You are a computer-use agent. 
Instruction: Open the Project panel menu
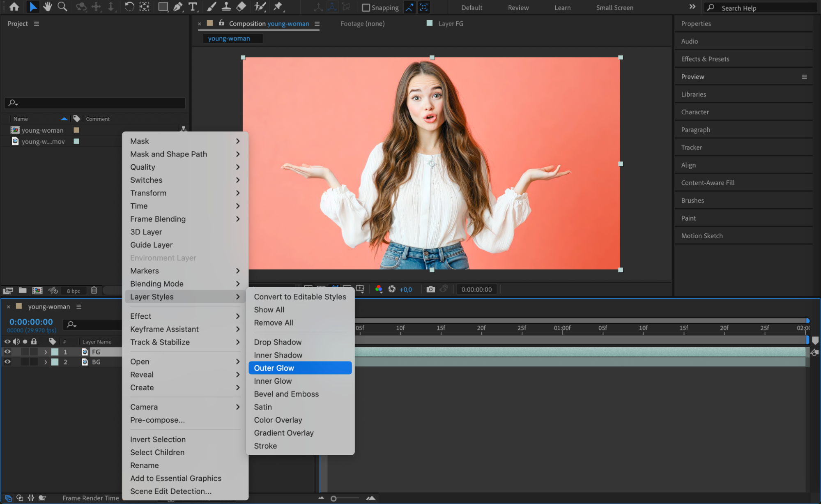pyautogui.click(x=37, y=24)
